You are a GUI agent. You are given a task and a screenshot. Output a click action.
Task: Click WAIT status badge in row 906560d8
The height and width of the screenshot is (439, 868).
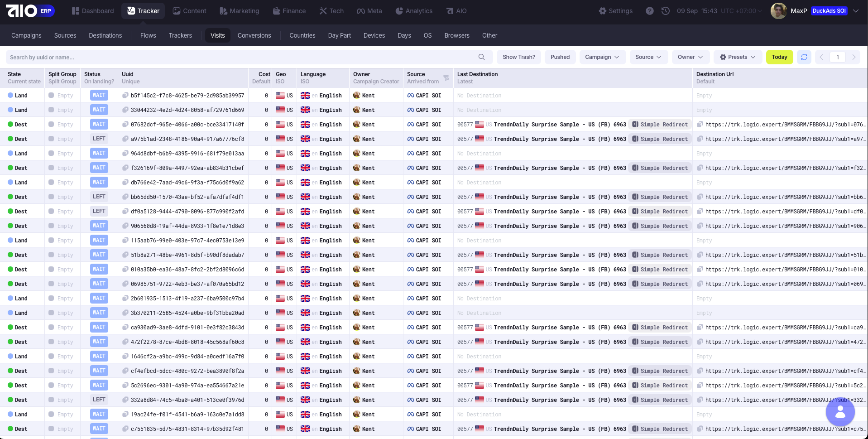(x=99, y=226)
